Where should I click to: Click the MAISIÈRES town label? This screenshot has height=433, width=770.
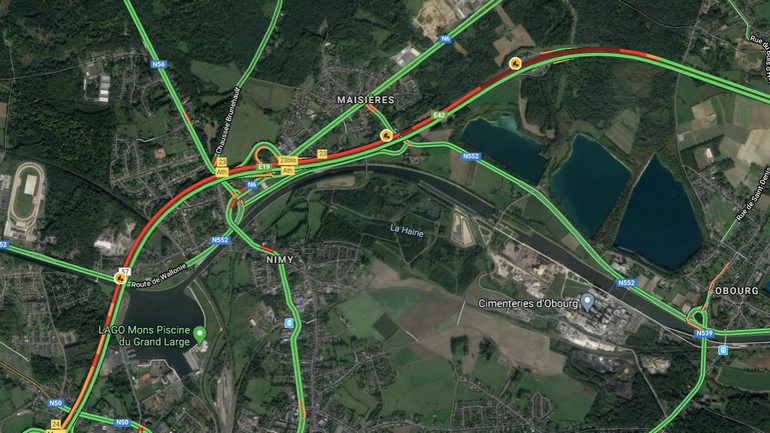(x=366, y=100)
